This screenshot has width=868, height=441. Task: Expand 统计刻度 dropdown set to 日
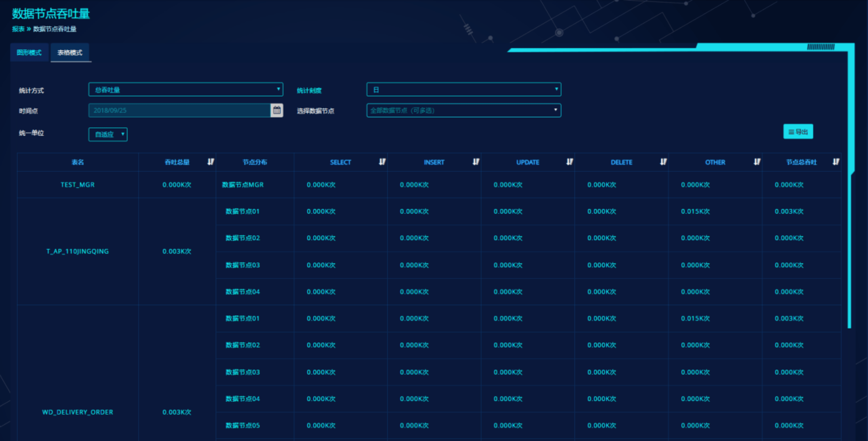click(463, 90)
